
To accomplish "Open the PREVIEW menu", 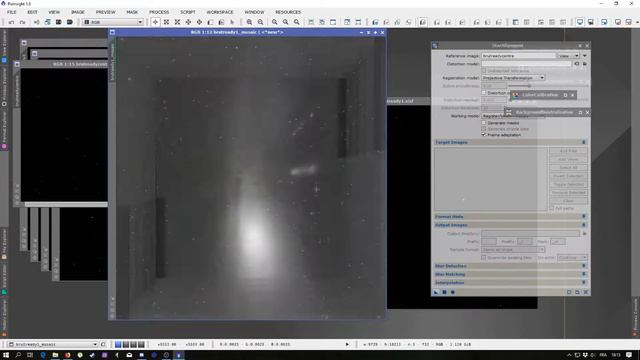I will (x=105, y=12).
